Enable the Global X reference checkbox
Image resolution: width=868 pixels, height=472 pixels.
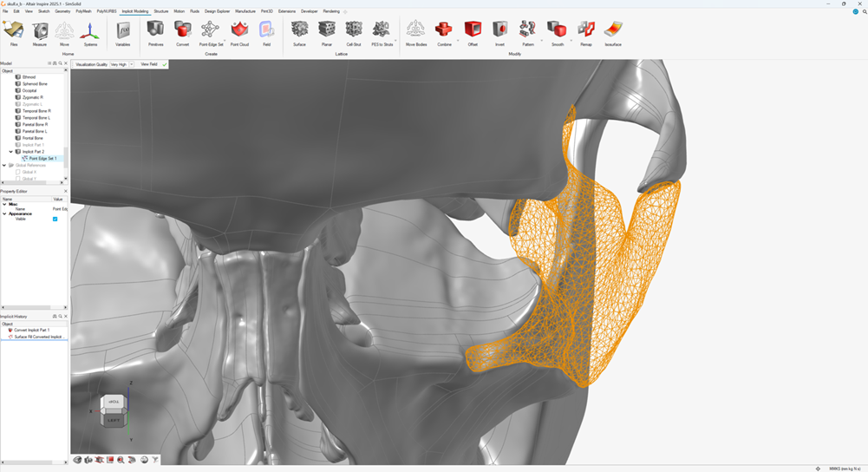pyautogui.click(x=18, y=172)
